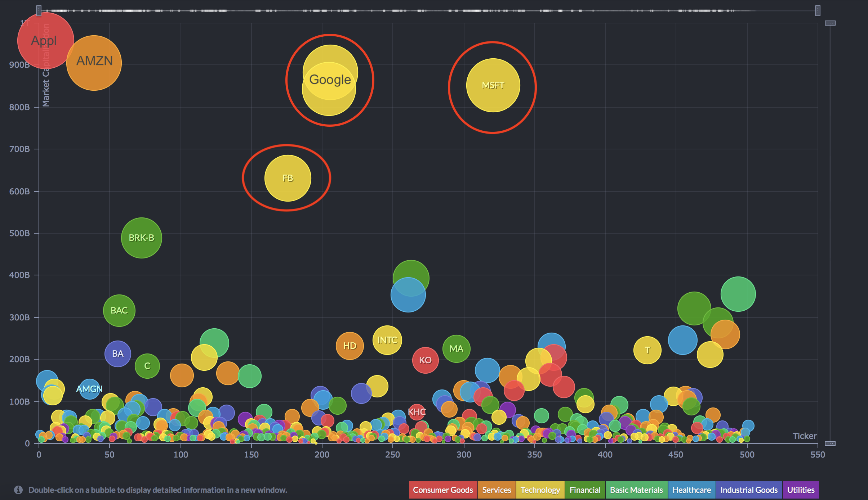Screen dimensions: 868x500
Task: Select the blue AMGN bubble
Action: (x=89, y=389)
